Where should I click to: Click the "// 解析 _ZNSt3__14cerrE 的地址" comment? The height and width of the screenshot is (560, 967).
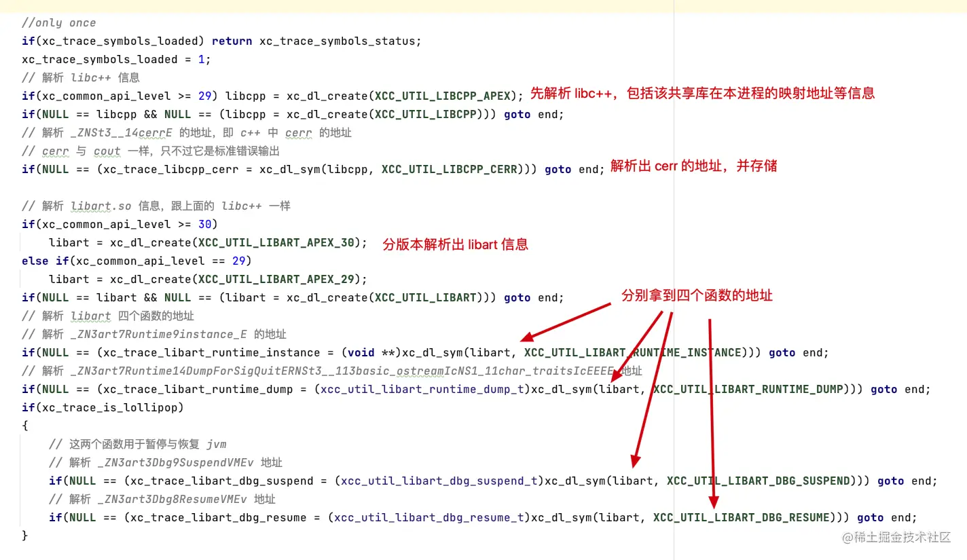187,133
